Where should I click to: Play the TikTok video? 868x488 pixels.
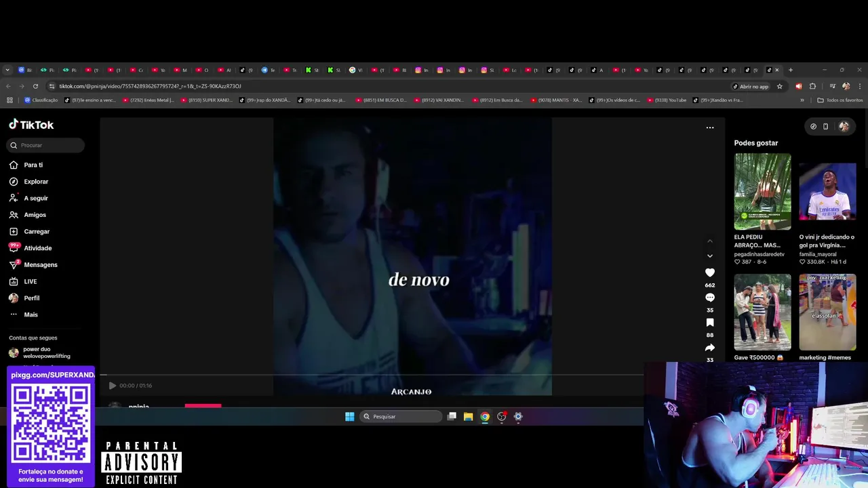[x=113, y=386]
